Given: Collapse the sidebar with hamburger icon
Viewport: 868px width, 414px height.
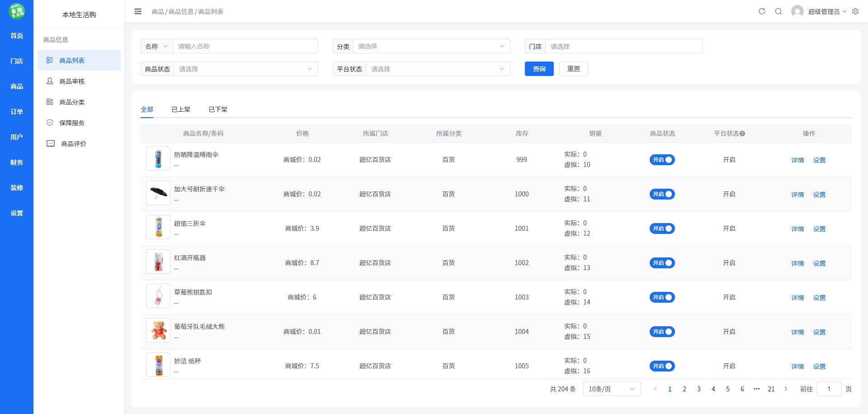Looking at the screenshot, I should (138, 11).
